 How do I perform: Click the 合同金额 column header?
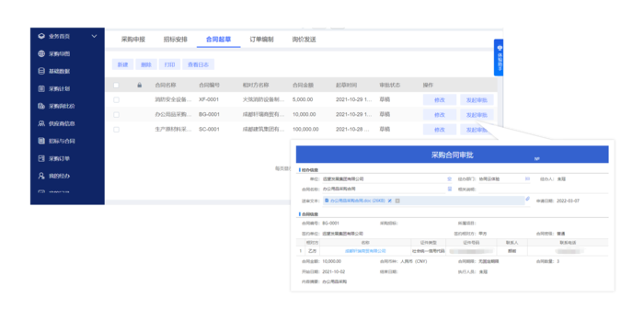[x=303, y=85]
